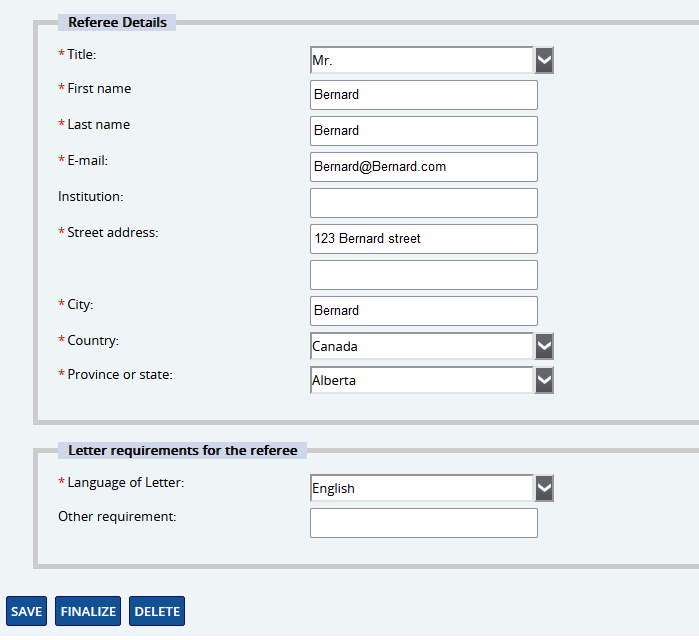Focus the First name input field

pos(423,95)
